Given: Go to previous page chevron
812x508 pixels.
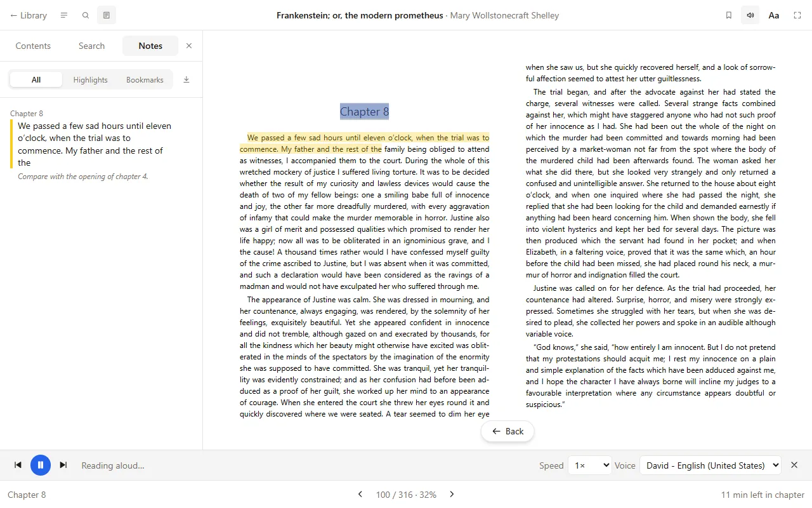Looking at the screenshot, I should point(360,495).
